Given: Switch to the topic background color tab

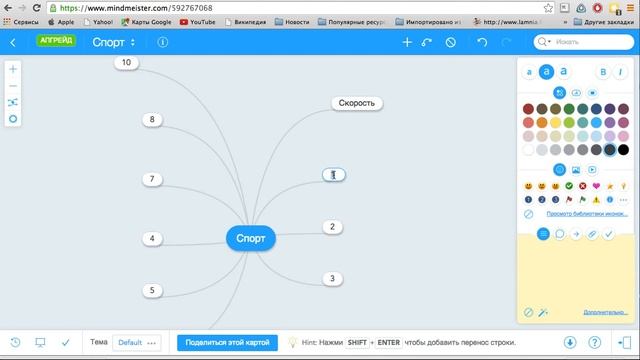Looking at the screenshot, I should (x=576, y=93).
